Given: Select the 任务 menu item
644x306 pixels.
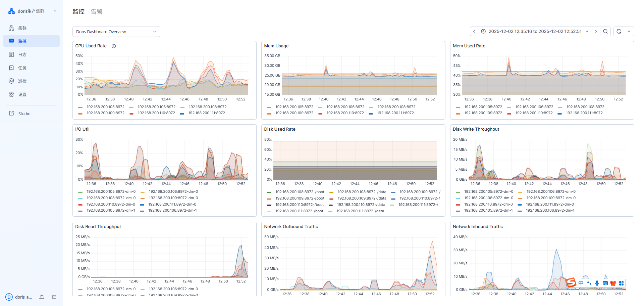Looking at the screenshot, I should [x=22, y=68].
